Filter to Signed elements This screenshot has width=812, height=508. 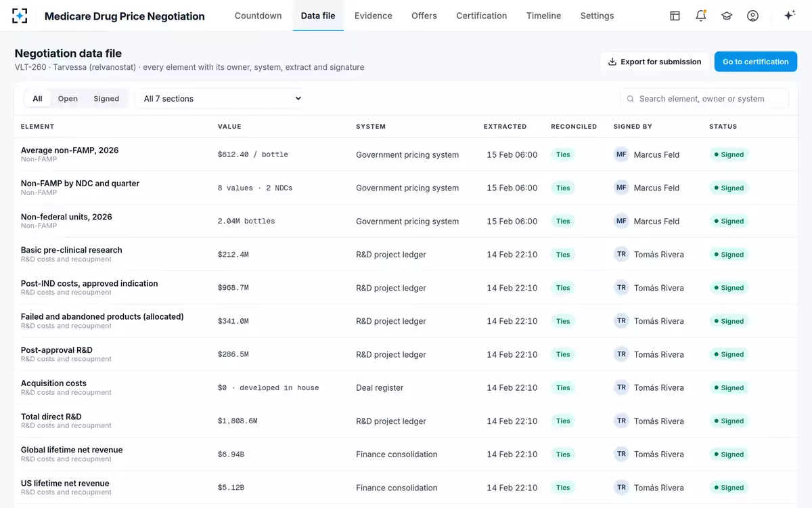tap(106, 99)
